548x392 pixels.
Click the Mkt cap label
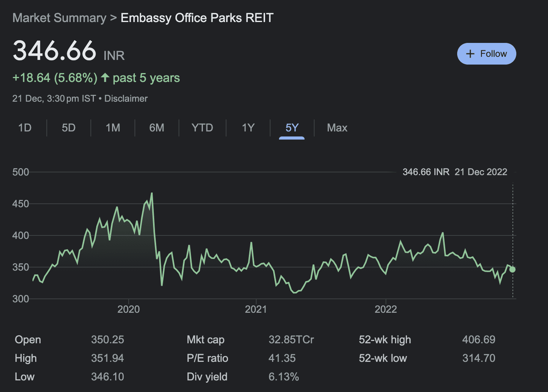tap(206, 340)
